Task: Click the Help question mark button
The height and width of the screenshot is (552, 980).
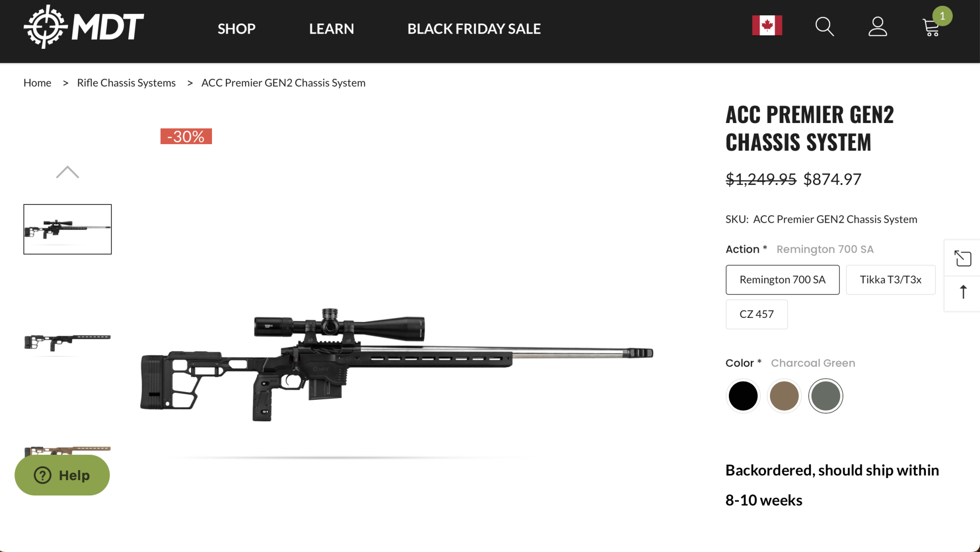Action: coord(62,475)
